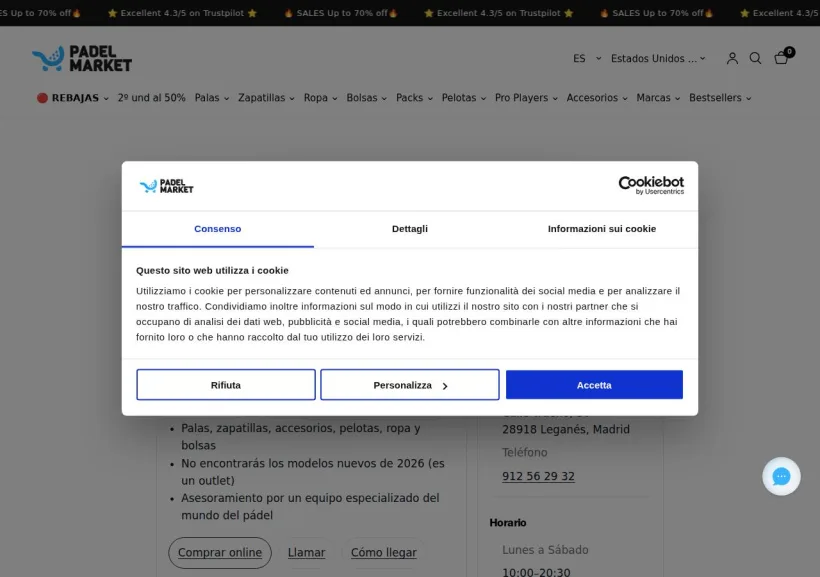Click the 'Palas, zapatillas, accesorios' bullet
Screen dimensions: 820x577
coord(301,437)
